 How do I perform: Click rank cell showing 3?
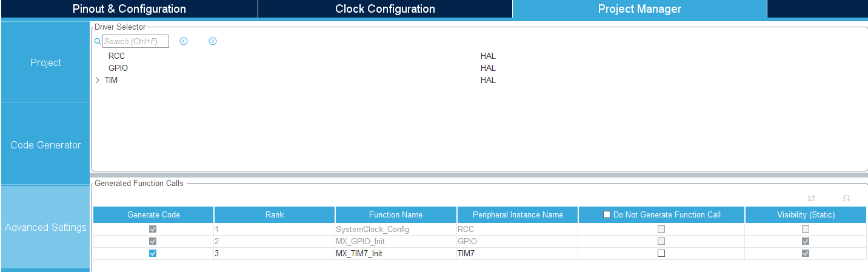tap(275, 254)
